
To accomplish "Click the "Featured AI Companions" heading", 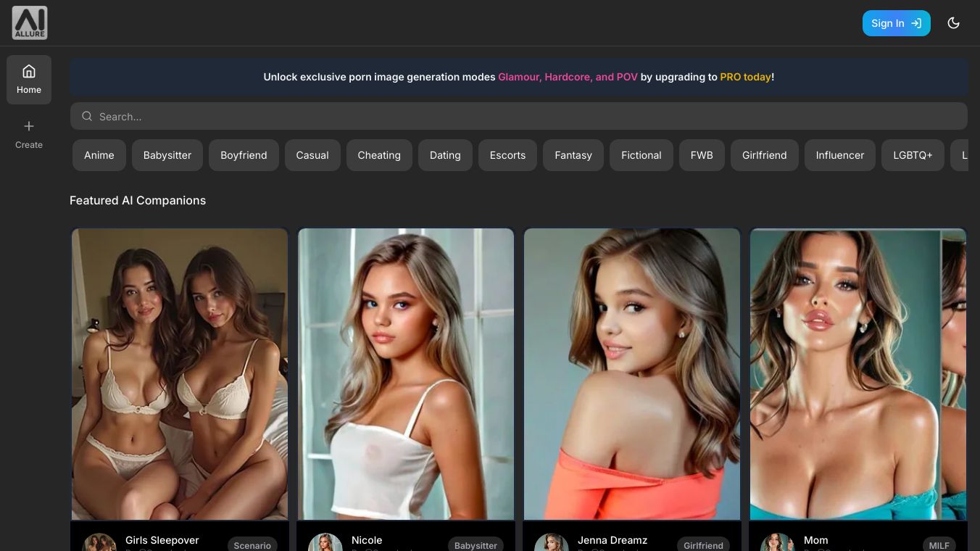I will 138,200.
